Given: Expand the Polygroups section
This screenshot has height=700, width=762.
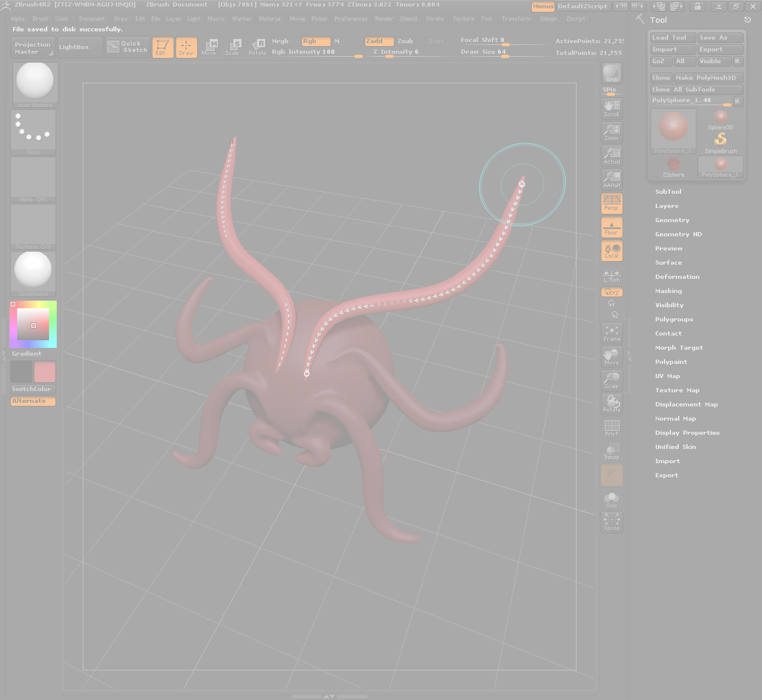Looking at the screenshot, I should (x=674, y=320).
